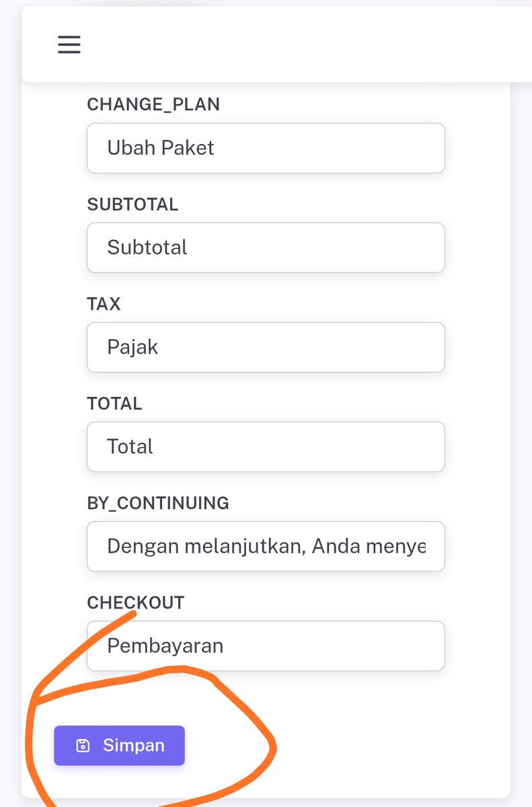This screenshot has height=807, width=532.
Task: Click the CHANGE_PLAN field label
Action: click(153, 104)
